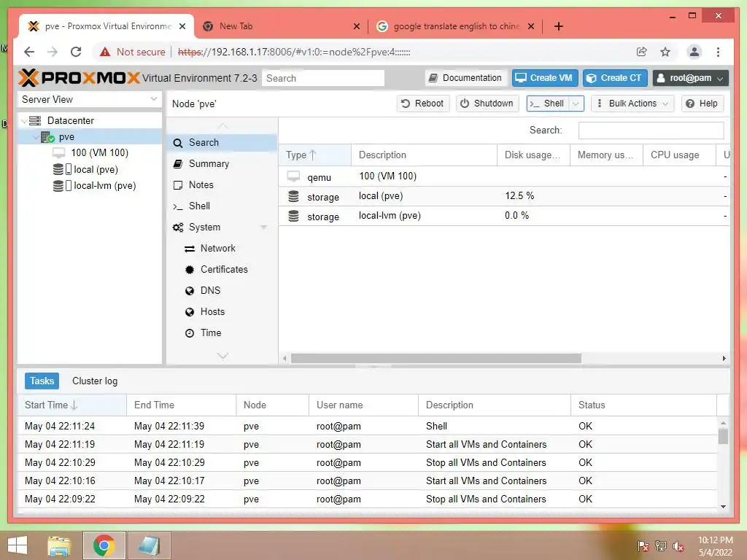Image resolution: width=747 pixels, height=560 pixels.
Task: Focus the resource table Search input
Action: coord(651,131)
